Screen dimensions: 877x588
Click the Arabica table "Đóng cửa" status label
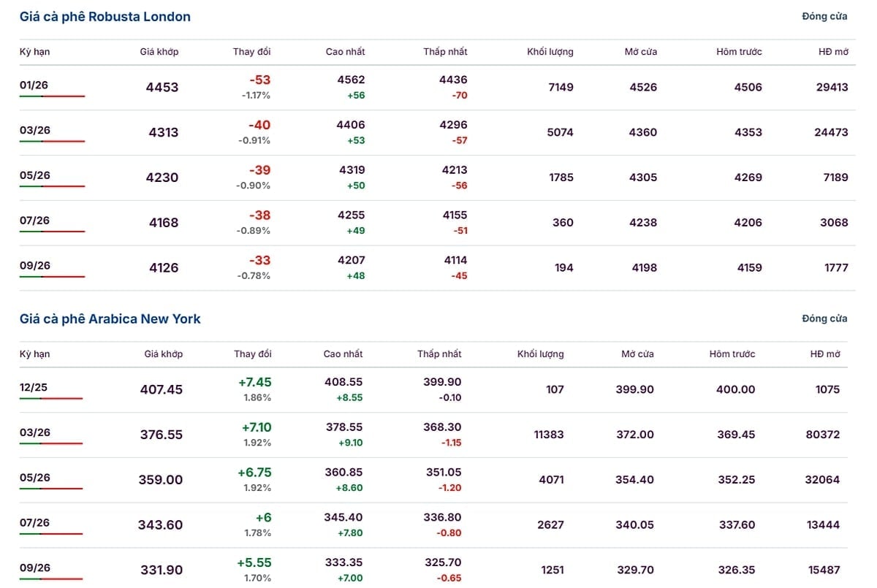pos(824,319)
